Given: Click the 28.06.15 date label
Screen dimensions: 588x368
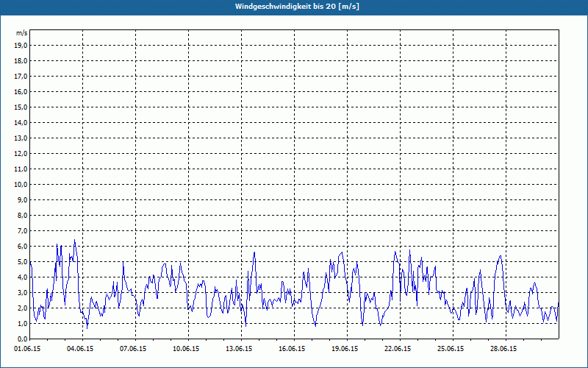Looking at the screenshot, I should (503, 348).
